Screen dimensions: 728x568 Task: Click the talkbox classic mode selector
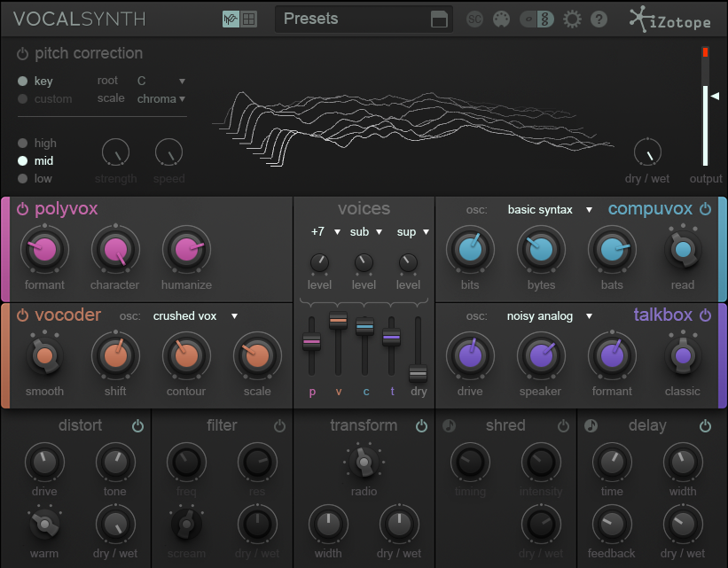[683, 356]
